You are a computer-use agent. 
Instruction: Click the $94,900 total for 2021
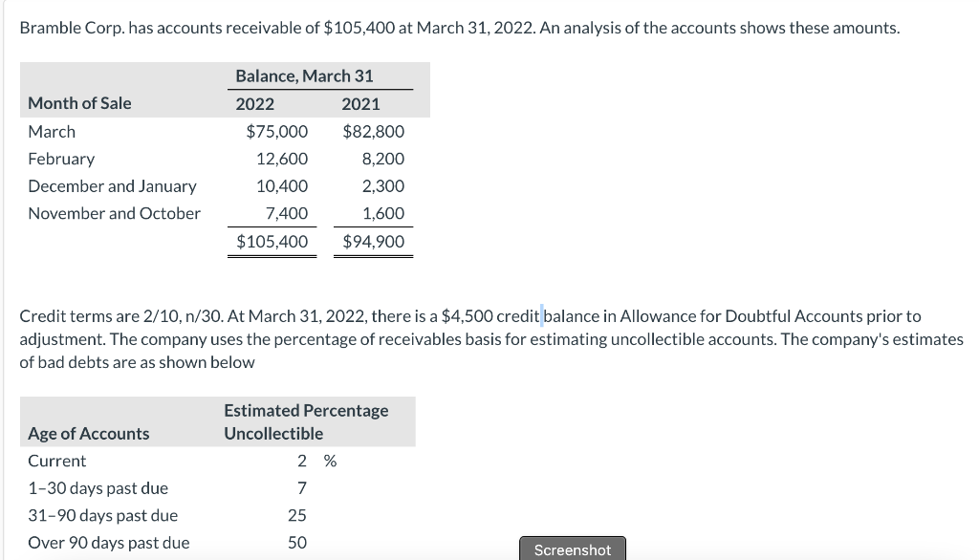click(374, 242)
